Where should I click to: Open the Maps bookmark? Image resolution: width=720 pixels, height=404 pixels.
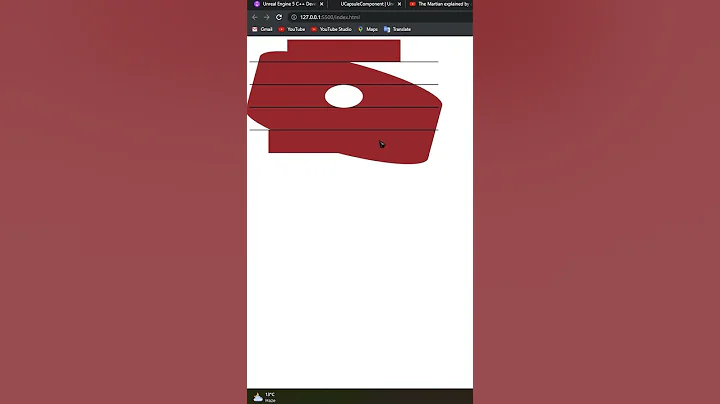tap(368, 29)
